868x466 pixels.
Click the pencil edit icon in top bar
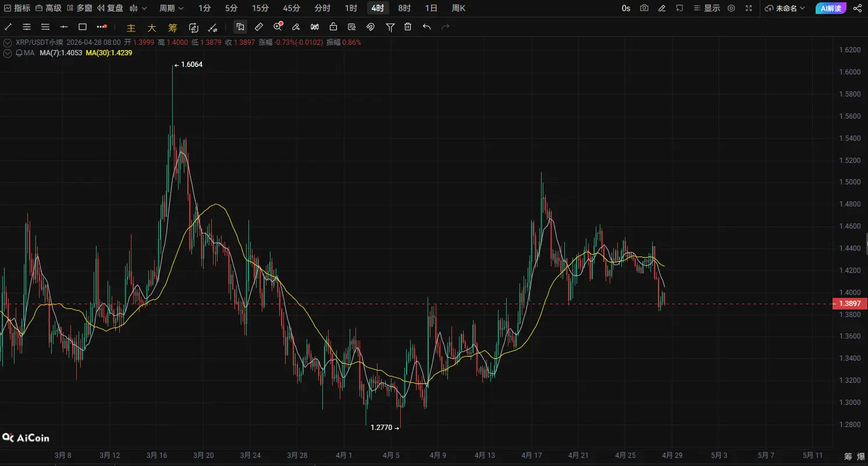(661, 8)
